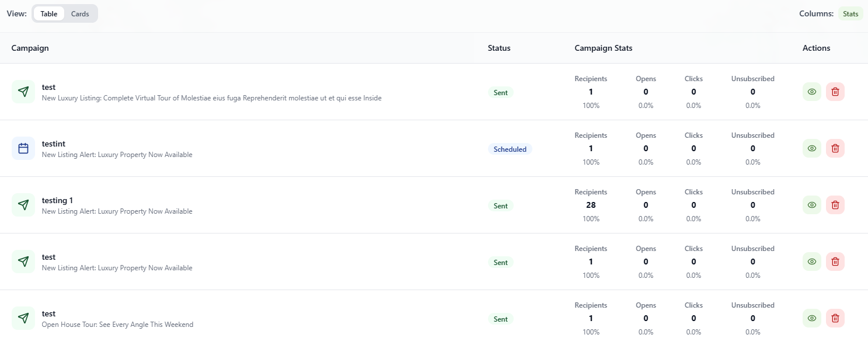Toggle the Stats column visibility
The height and width of the screenshot is (345, 868).
coord(850,13)
